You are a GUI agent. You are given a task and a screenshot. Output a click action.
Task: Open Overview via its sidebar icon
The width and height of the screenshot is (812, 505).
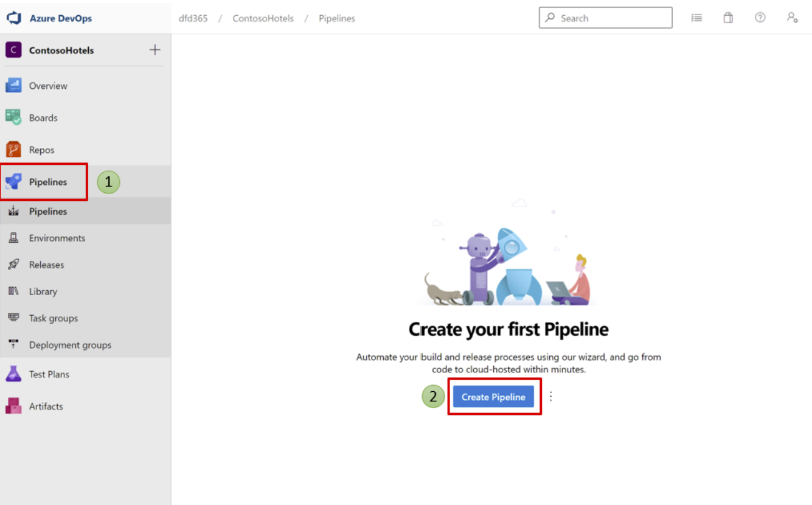tap(13, 86)
